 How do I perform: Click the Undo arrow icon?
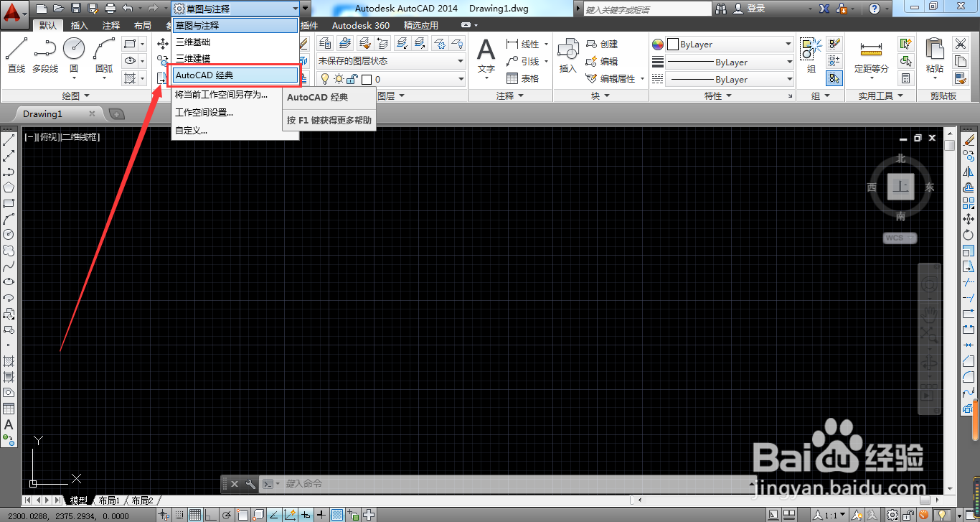(x=128, y=9)
